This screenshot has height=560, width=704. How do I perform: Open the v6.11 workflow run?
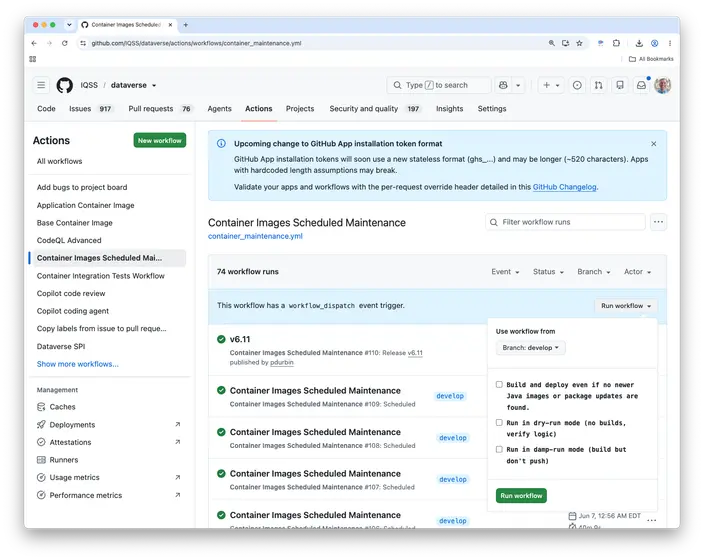point(240,339)
